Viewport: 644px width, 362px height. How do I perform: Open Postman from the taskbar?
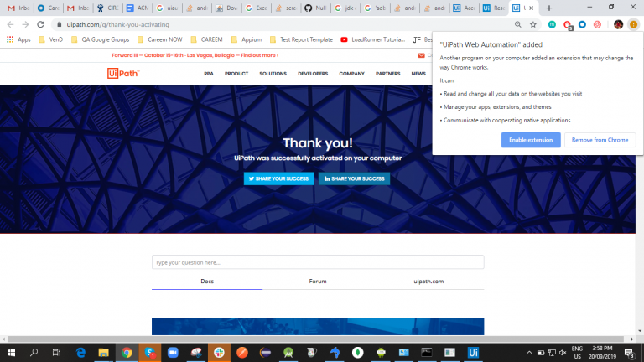click(x=242, y=353)
